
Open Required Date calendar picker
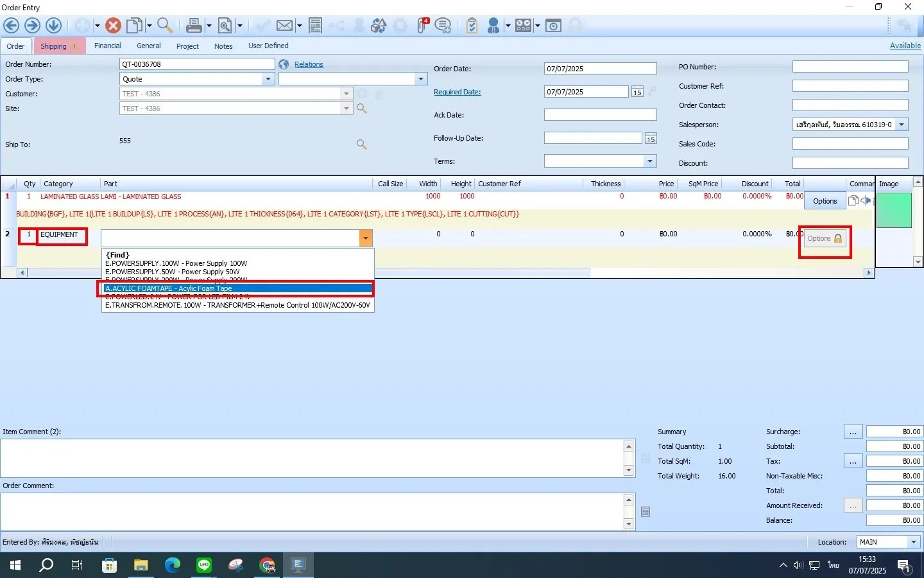click(x=637, y=92)
